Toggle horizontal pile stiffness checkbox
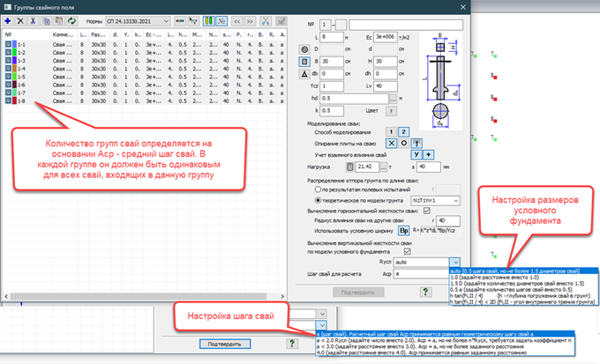This screenshot has width=600, height=364. coord(427,211)
